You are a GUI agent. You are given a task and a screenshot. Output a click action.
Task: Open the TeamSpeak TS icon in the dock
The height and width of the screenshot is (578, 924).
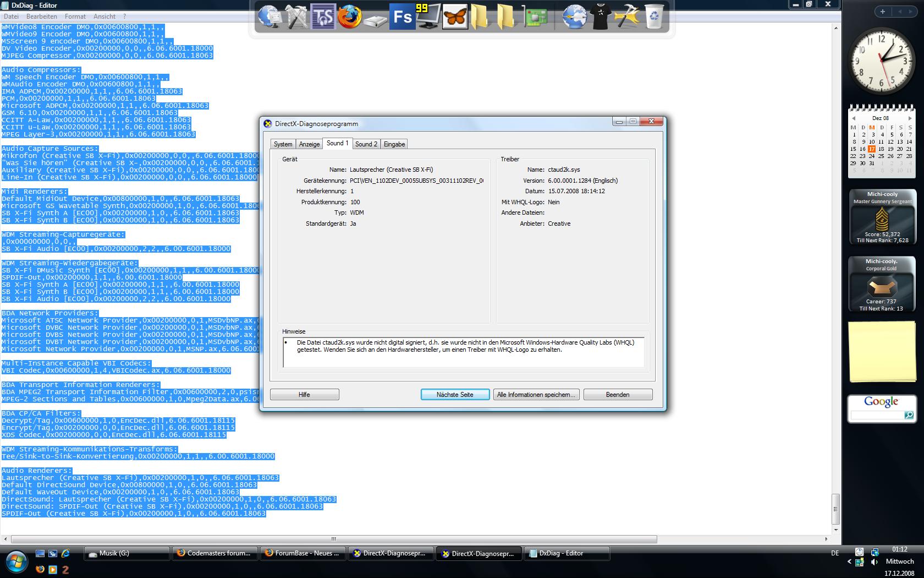323,17
